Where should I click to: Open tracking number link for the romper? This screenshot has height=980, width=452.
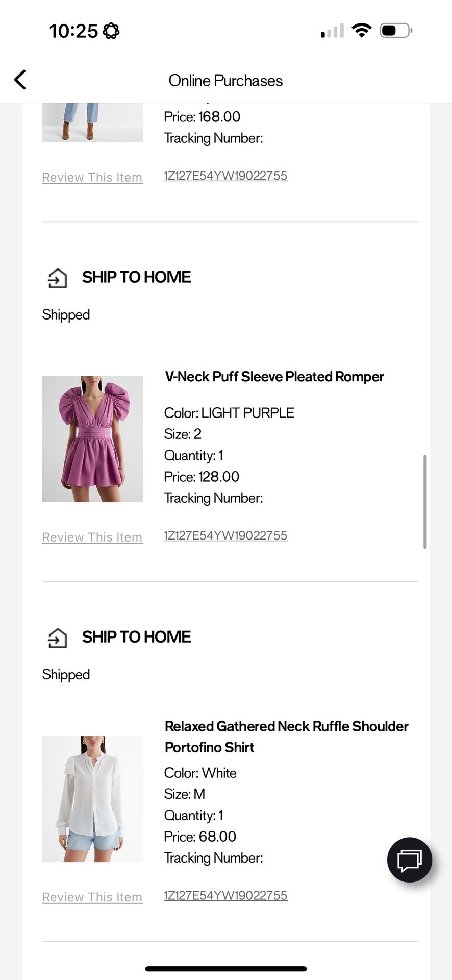225,535
